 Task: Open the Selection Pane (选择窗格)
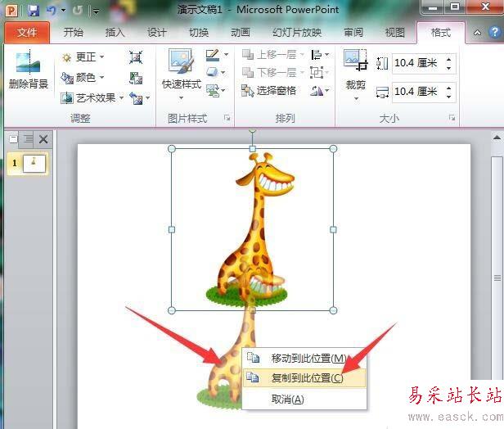[x=268, y=91]
